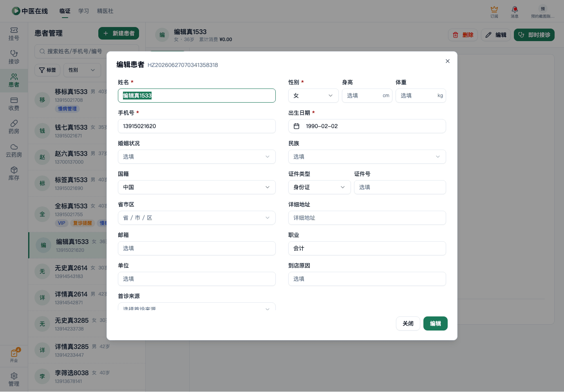The width and height of the screenshot is (564, 392).
Task: Click VIP tag under 全标真1533
Action: [61, 223]
